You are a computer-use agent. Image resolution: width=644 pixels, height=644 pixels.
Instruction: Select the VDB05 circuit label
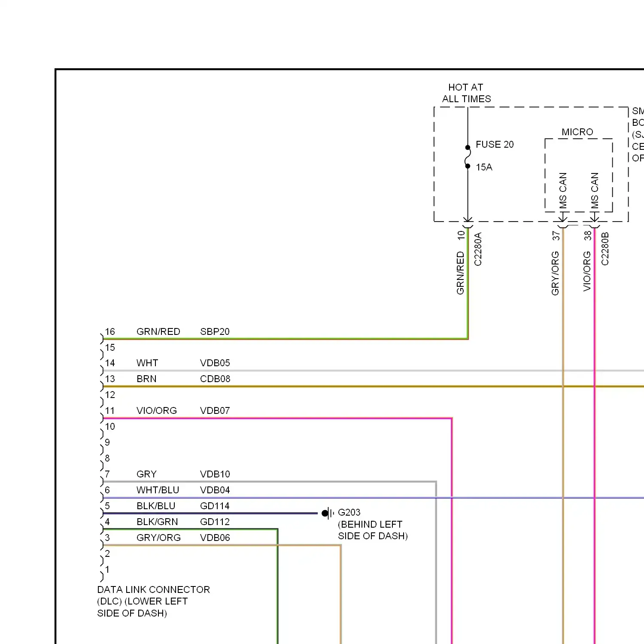pyautogui.click(x=215, y=363)
